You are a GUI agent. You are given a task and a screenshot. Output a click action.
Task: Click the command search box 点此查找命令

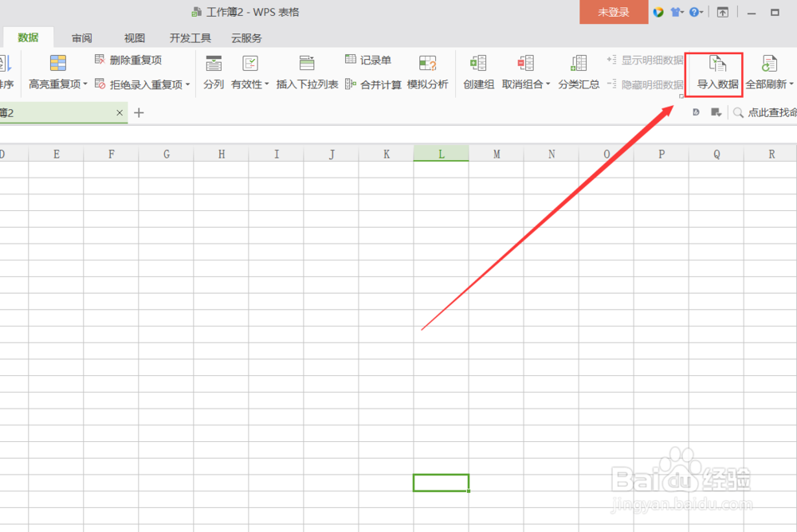(x=771, y=113)
